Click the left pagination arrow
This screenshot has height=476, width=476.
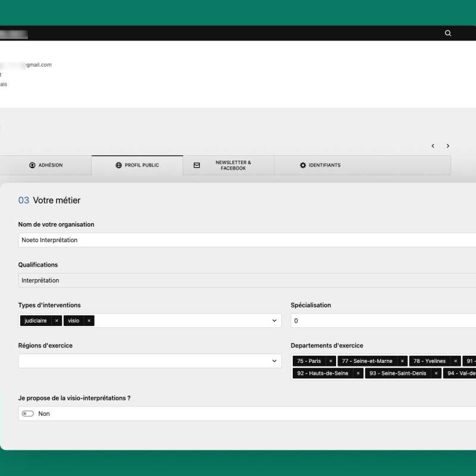point(433,146)
